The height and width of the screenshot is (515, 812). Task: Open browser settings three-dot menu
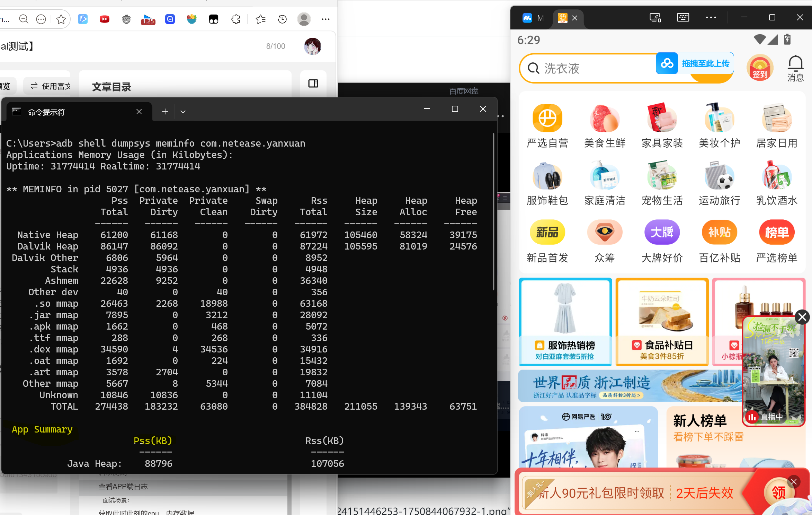pyautogui.click(x=325, y=19)
